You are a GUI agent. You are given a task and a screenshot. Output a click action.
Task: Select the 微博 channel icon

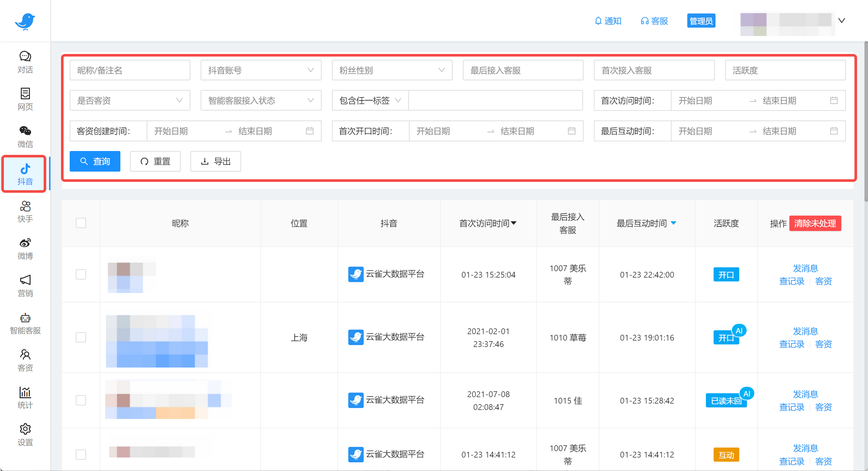point(25,248)
